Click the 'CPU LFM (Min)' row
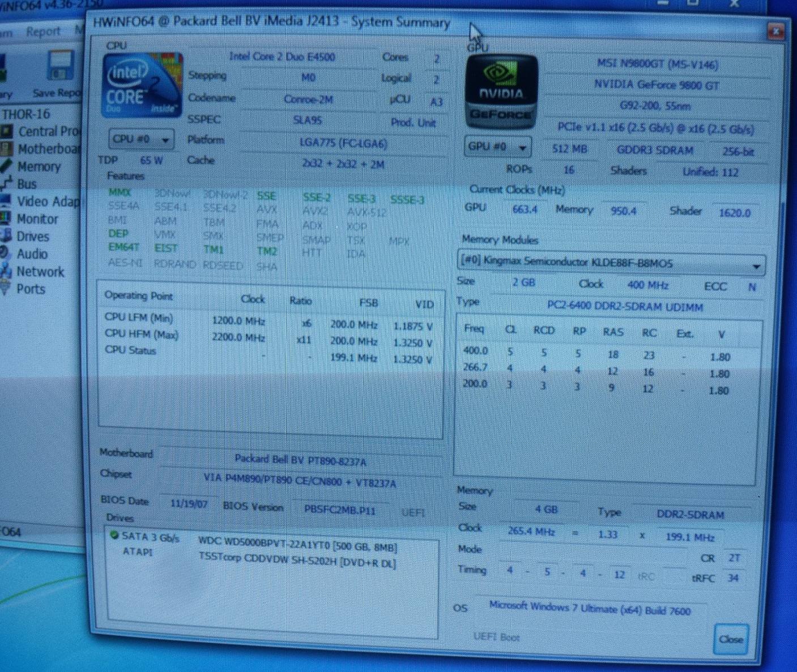The width and height of the screenshot is (797, 672). pyautogui.click(x=268, y=322)
